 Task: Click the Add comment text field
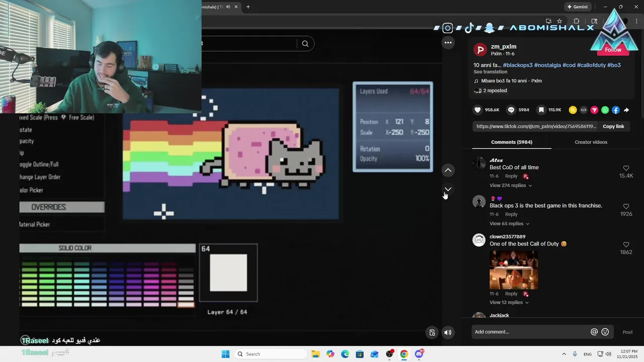[531, 332]
